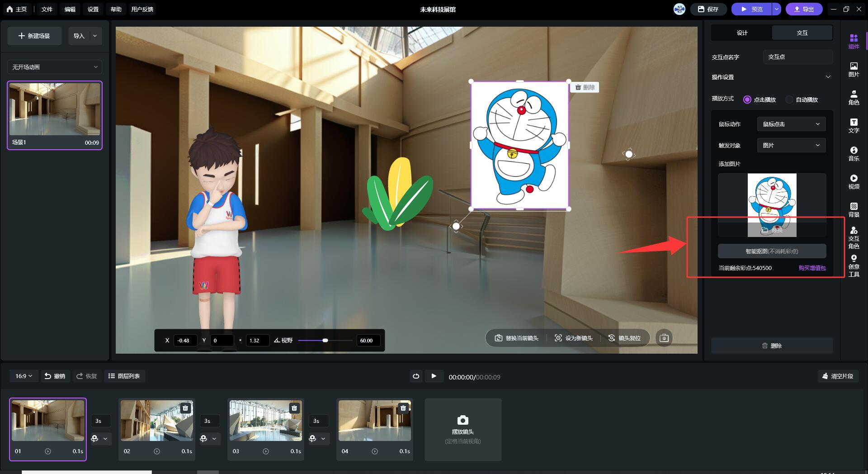Image resolution: width=868 pixels, height=474 pixels.
Task: Select shot 03 thumbnail in the timeline
Action: click(x=265, y=421)
